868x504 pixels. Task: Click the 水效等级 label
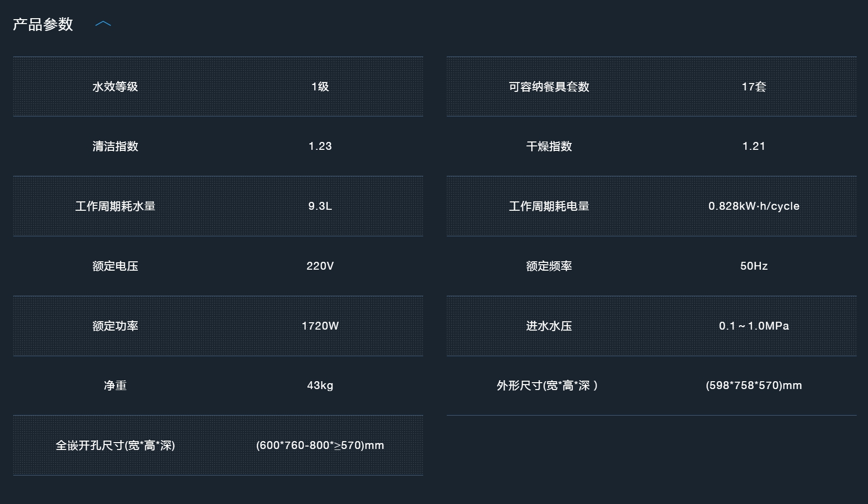pos(115,87)
